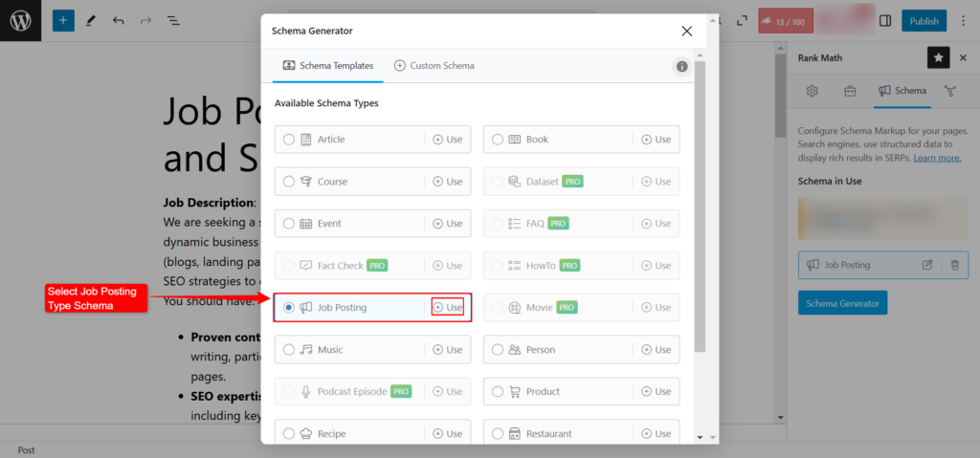Viewport: 980px width, 458px height.
Task: Click the info icon in Schema Generator
Action: coord(681,66)
